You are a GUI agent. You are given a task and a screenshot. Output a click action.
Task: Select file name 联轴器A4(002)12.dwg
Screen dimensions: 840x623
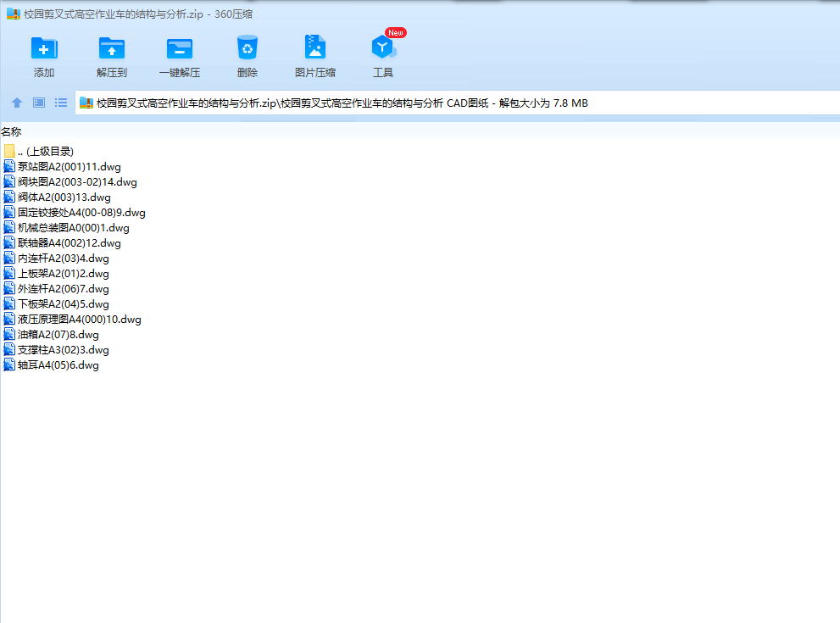pos(70,243)
